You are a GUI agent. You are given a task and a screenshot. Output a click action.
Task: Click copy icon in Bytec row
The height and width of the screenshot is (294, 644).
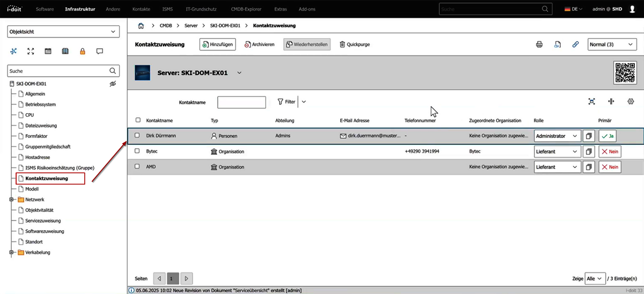[589, 152]
